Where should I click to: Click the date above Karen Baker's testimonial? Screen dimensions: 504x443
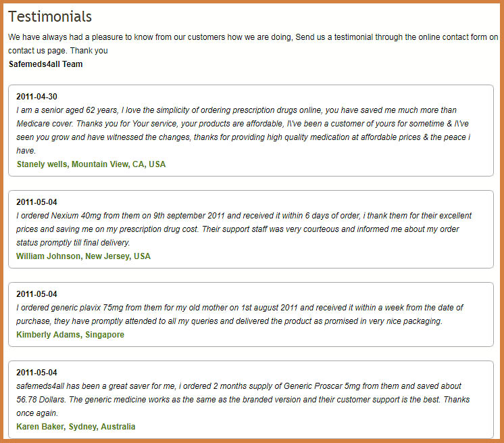36,373
